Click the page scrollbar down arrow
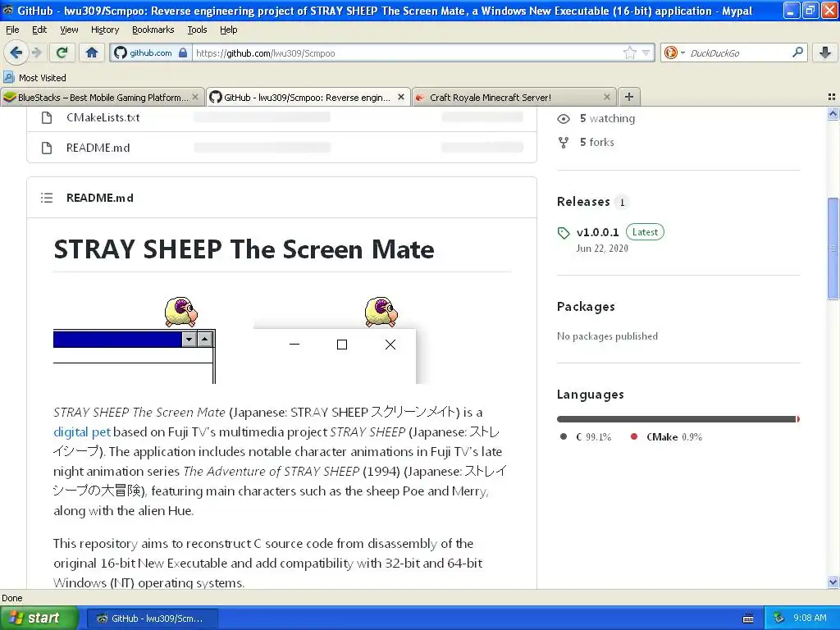This screenshot has width=840, height=630. (833, 582)
